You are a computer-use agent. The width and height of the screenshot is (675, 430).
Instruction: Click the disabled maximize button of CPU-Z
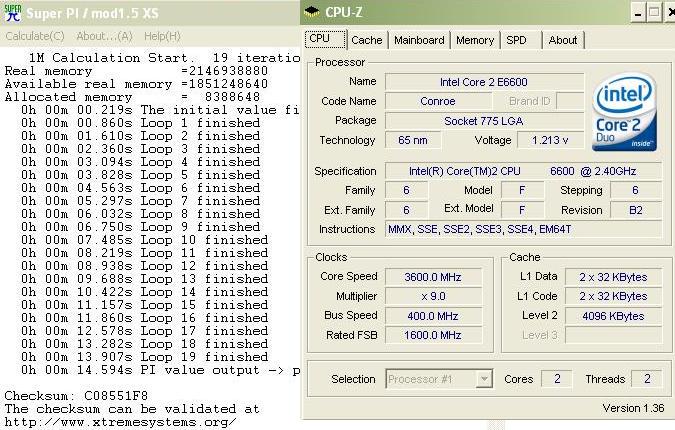(654, 13)
